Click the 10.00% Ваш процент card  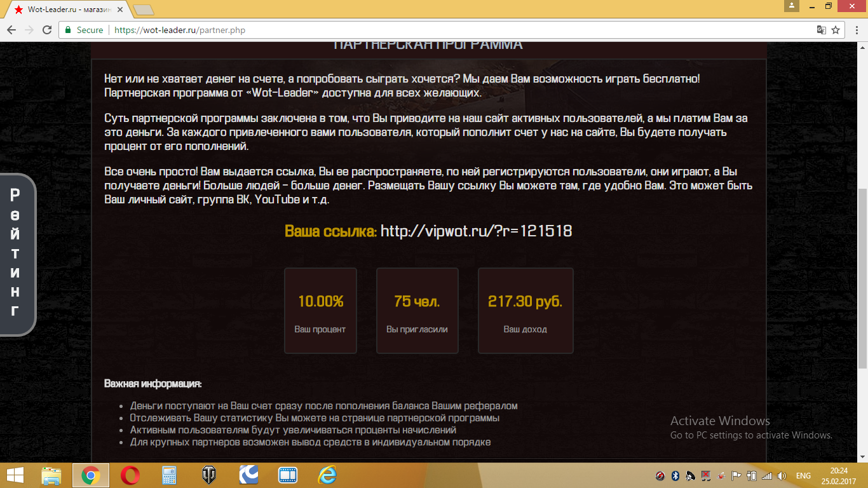pos(320,310)
